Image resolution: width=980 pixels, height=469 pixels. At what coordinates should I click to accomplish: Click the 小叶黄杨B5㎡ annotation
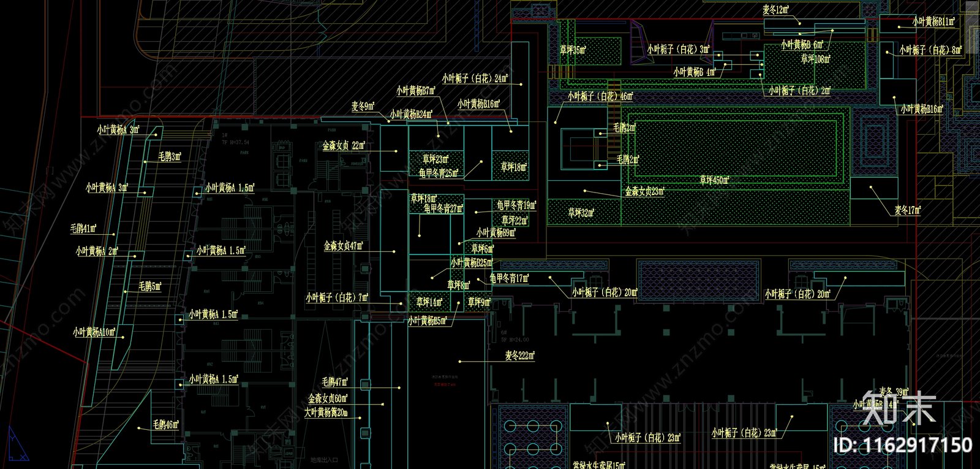(x=428, y=321)
